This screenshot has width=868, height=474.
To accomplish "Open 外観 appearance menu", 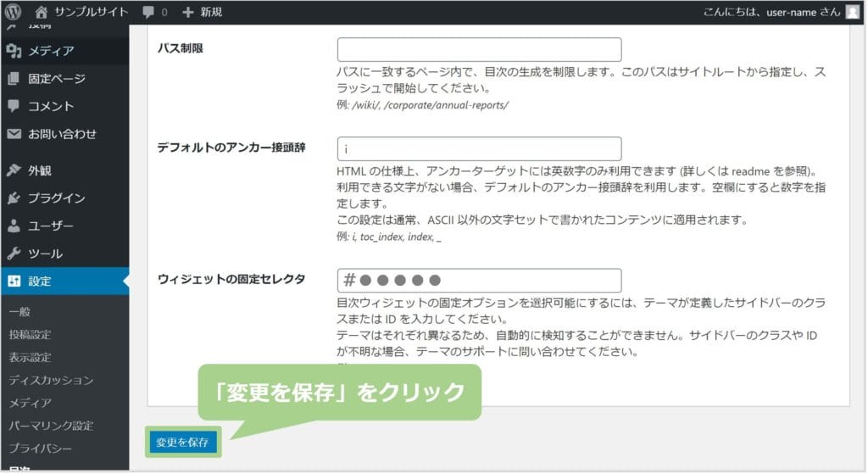I will click(39, 170).
